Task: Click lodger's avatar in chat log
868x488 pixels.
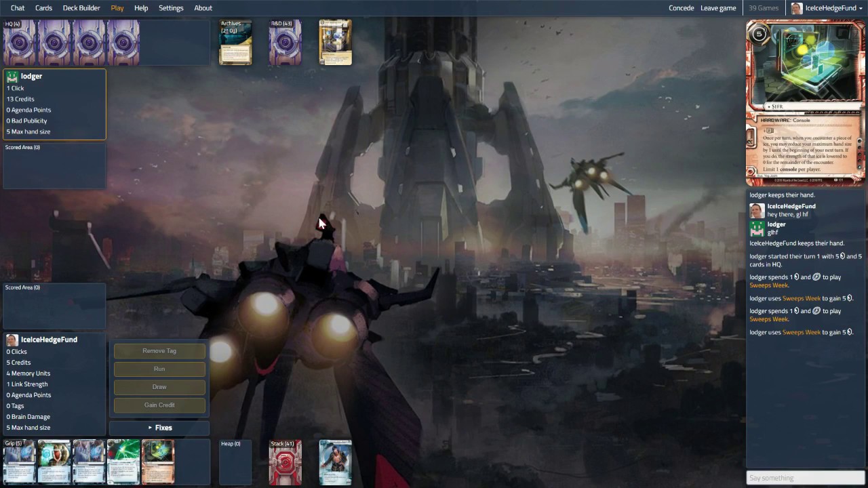Action: [757, 229]
